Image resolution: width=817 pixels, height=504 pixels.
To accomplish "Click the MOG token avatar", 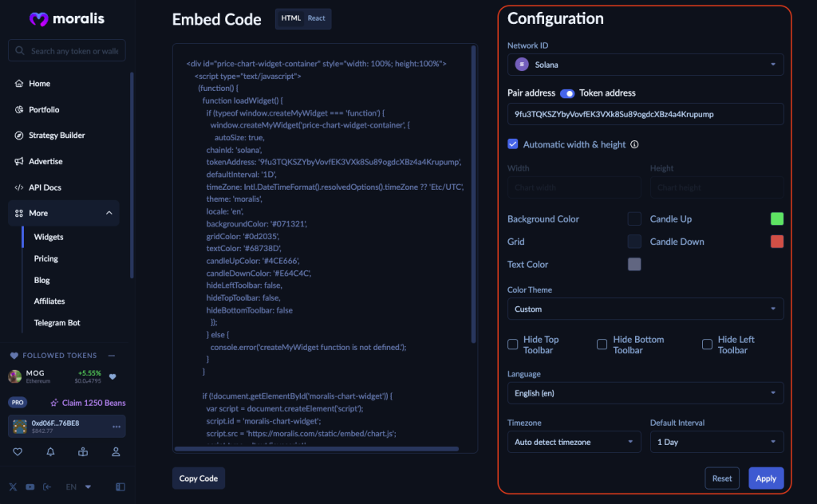I will coord(15,376).
